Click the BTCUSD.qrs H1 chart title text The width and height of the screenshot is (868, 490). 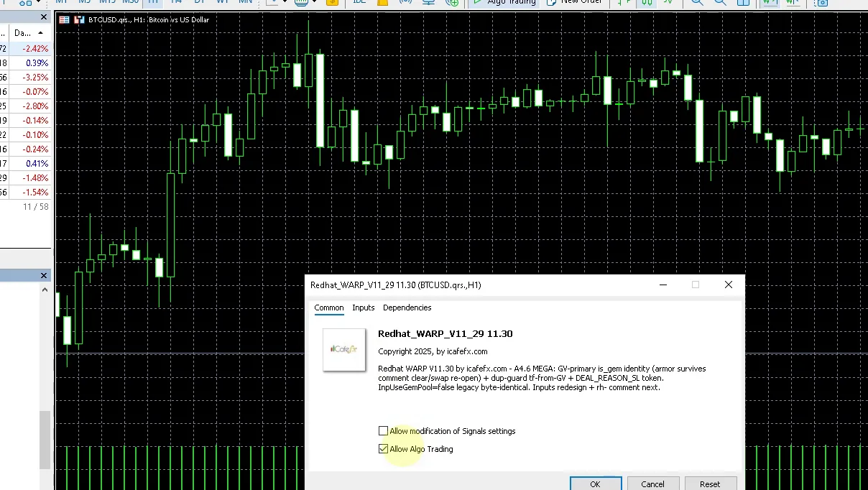coord(149,20)
